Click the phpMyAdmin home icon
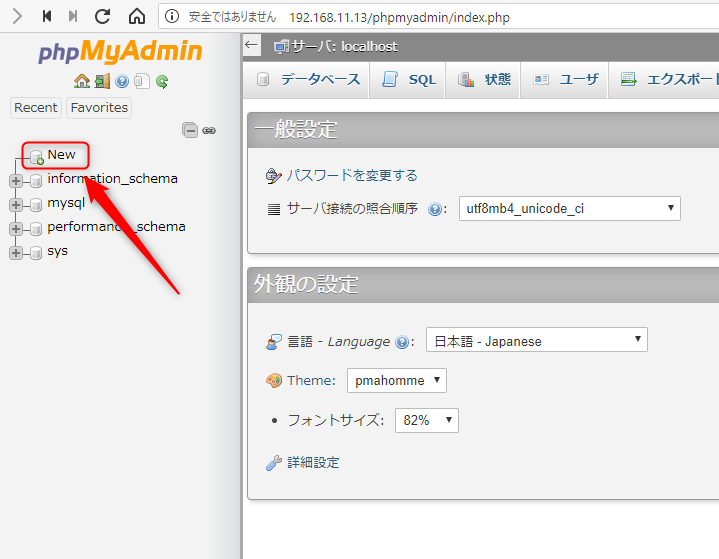This screenshot has height=559, width=719. (x=81, y=82)
